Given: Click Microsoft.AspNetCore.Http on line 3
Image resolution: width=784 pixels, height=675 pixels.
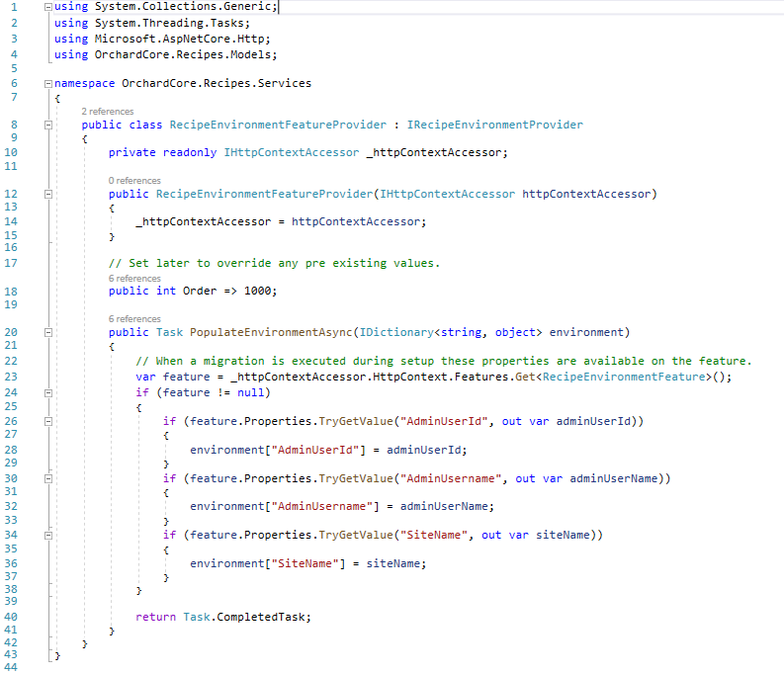Looking at the screenshot, I should point(180,39).
